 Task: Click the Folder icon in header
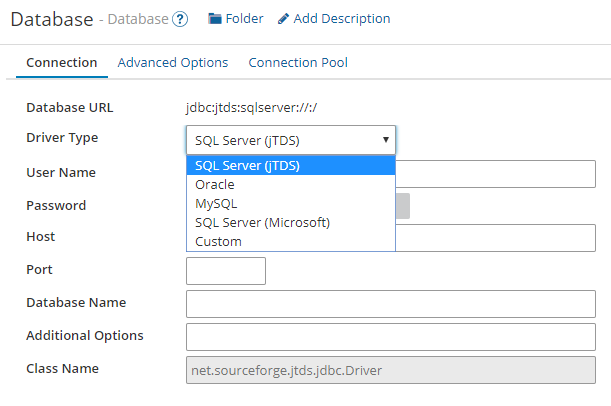(x=215, y=19)
